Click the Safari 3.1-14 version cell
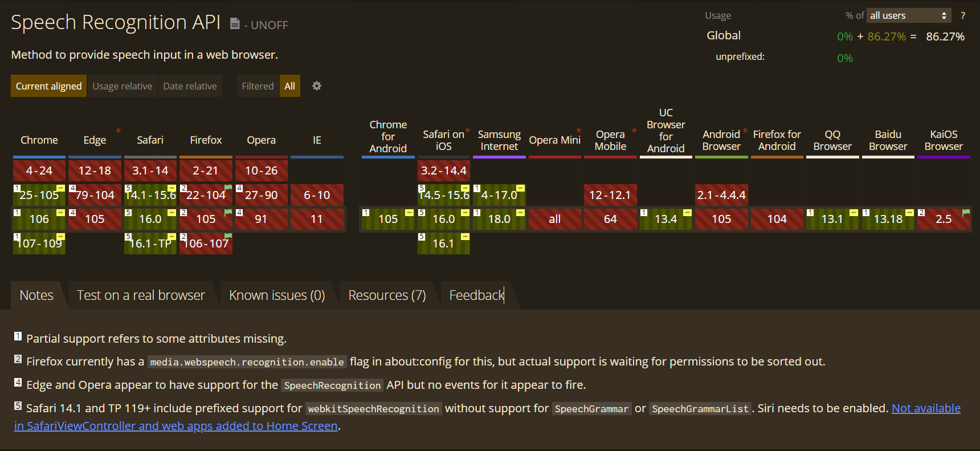Screen dimensions: 980x451 click(150, 170)
